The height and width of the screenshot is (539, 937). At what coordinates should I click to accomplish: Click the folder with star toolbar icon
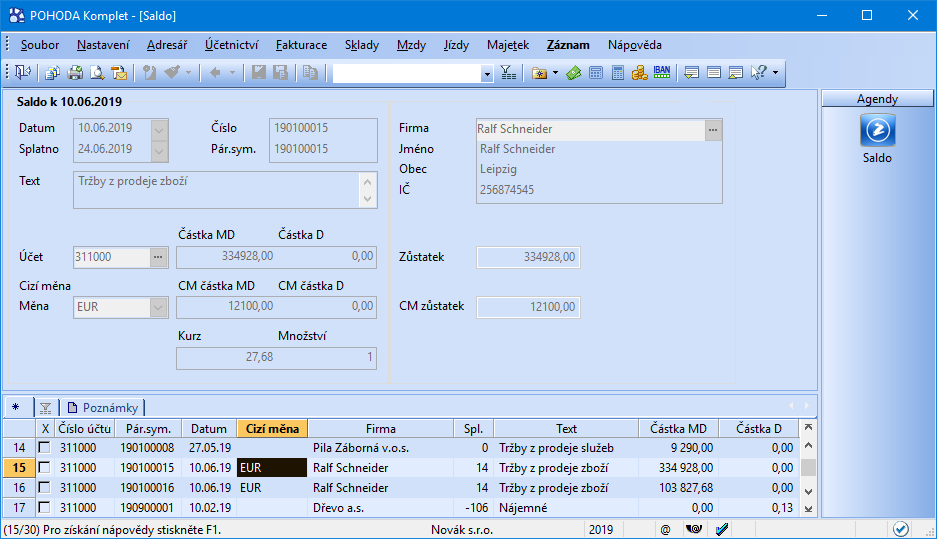pyautogui.click(x=540, y=73)
